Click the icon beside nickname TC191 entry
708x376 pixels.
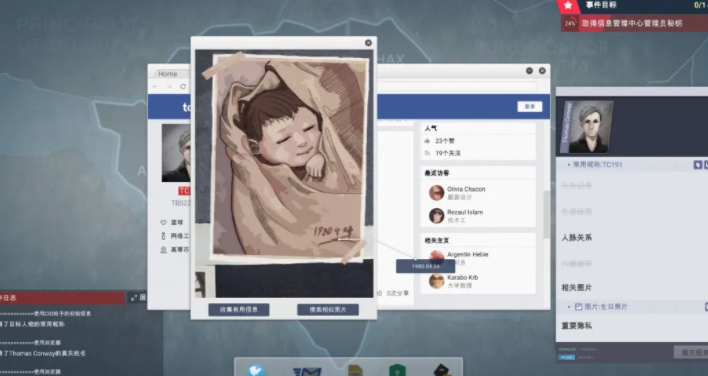[x=698, y=165]
